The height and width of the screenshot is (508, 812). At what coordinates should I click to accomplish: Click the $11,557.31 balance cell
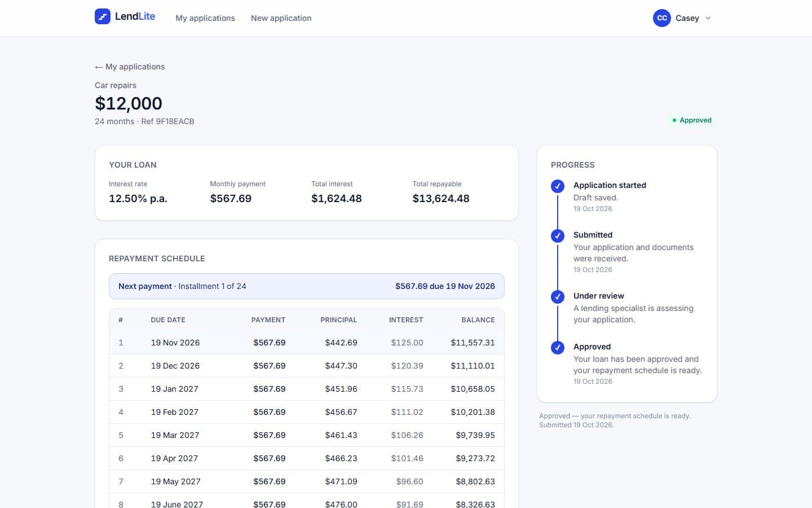click(473, 343)
